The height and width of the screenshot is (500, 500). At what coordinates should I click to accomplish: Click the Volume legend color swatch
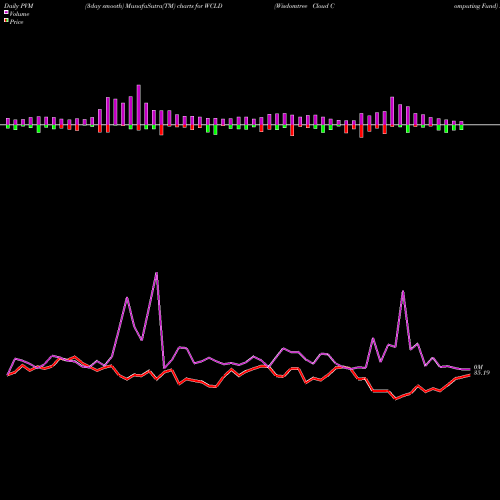click(x=6, y=12)
